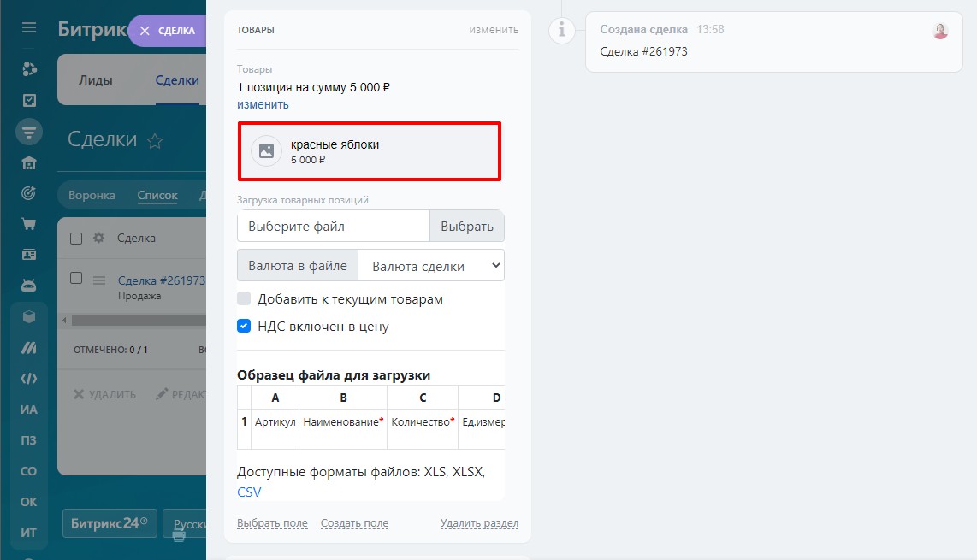Open the collaboration sidebar icon below the menu

pyautogui.click(x=29, y=69)
